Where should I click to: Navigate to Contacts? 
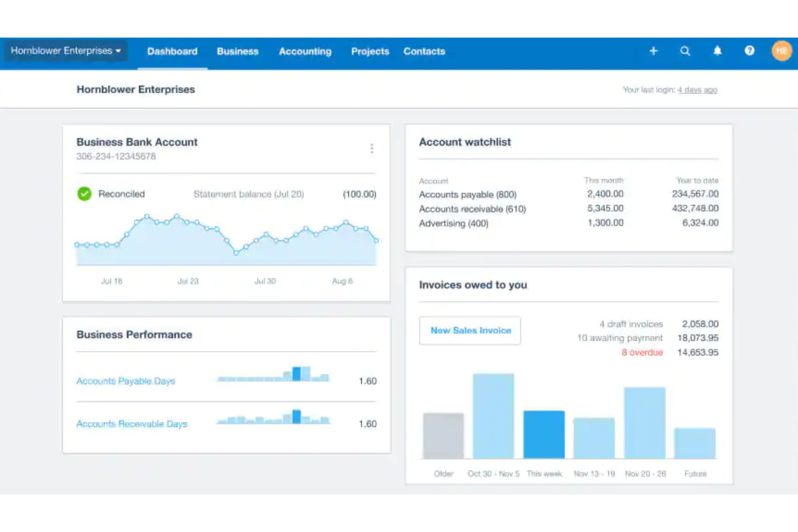point(424,51)
